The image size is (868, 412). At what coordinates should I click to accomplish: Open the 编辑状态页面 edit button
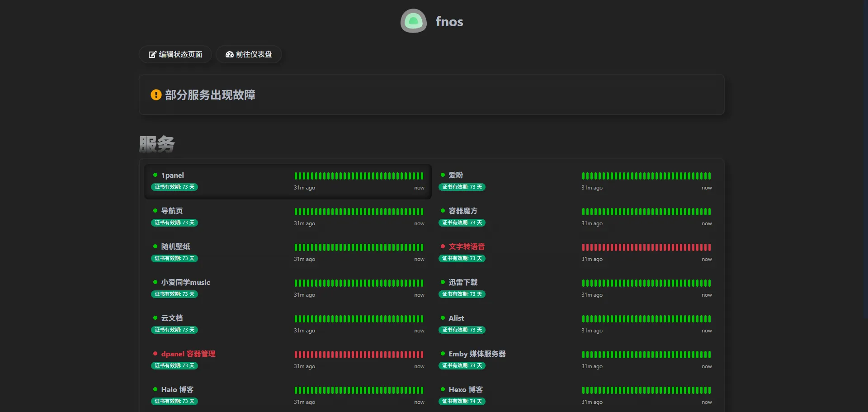click(x=175, y=54)
